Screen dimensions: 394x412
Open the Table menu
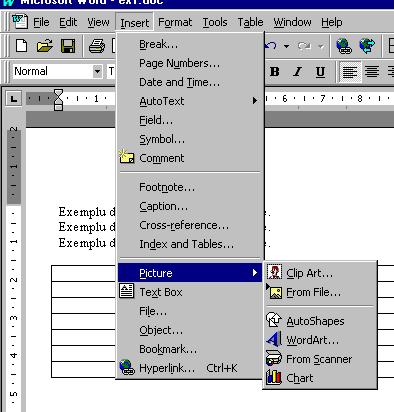pyautogui.click(x=250, y=22)
